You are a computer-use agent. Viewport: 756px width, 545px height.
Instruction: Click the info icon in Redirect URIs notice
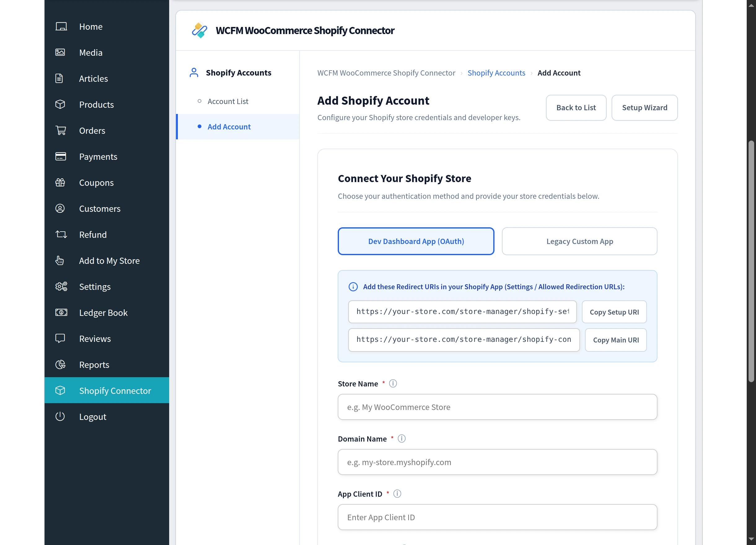[353, 286]
